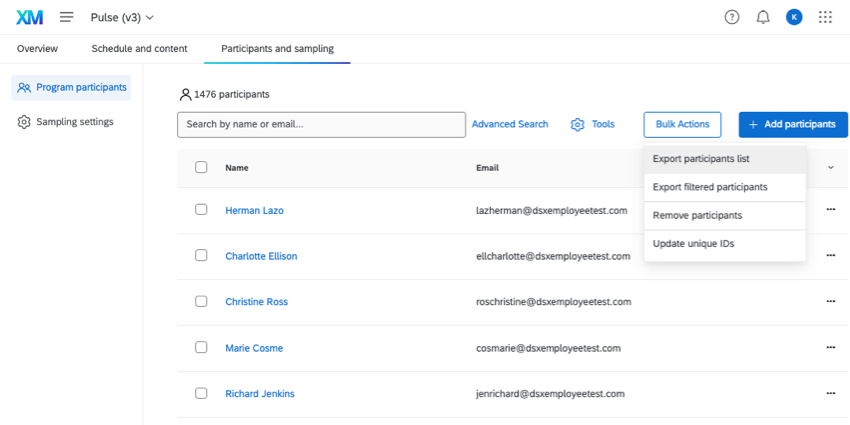This screenshot has width=850, height=425.
Task: Click the user account avatar
Action: click(794, 17)
